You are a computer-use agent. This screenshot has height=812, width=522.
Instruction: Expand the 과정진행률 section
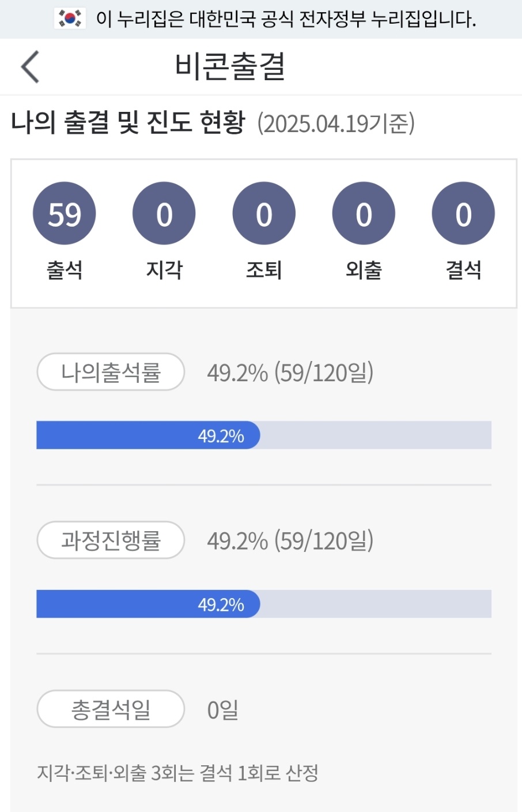coord(111,540)
